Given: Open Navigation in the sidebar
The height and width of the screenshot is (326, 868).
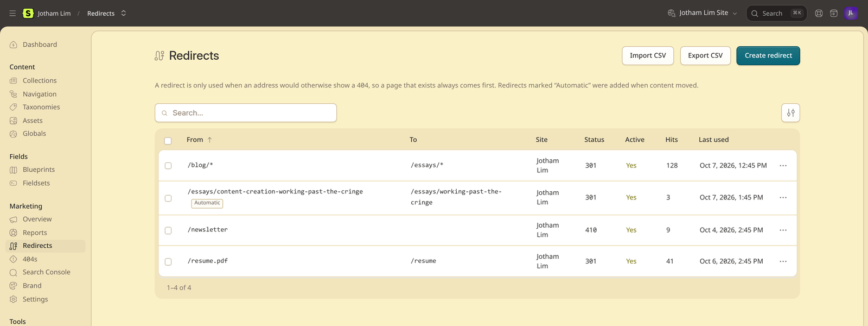Looking at the screenshot, I should coord(40,94).
